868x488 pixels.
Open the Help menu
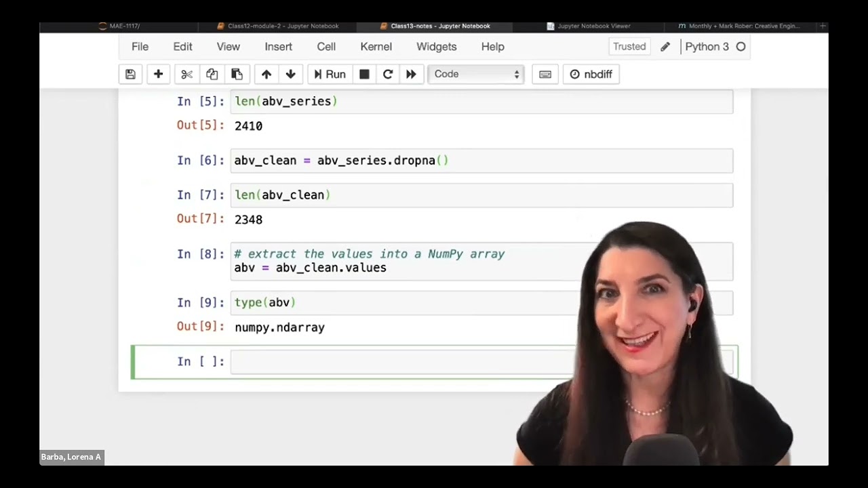click(x=492, y=47)
